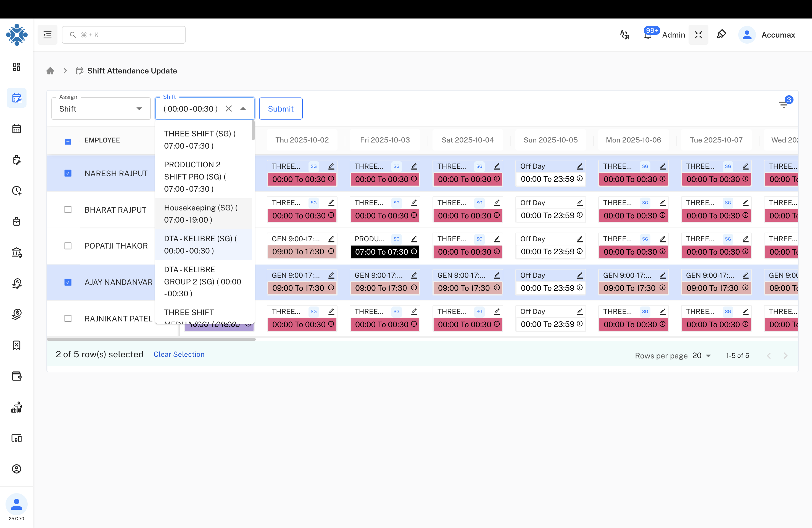812x528 pixels.
Task: Open the clock-plus sidebar icon
Action: (16, 191)
